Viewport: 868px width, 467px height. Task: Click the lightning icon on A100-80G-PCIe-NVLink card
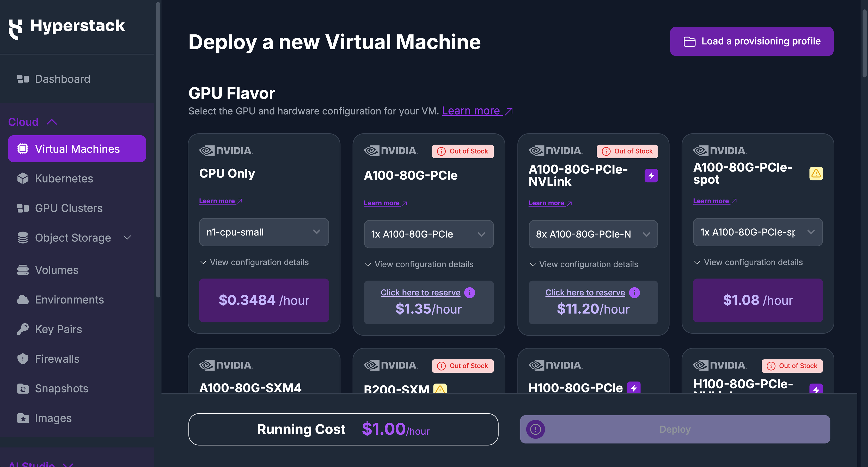tap(651, 175)
